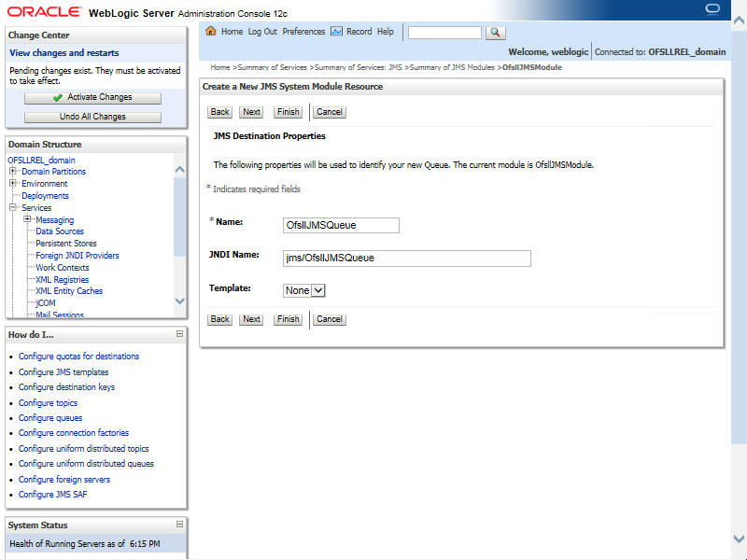This screenshot has height=560, width=747.
Task: Select XML Entity Caches tree item
Action: (69, 291)
